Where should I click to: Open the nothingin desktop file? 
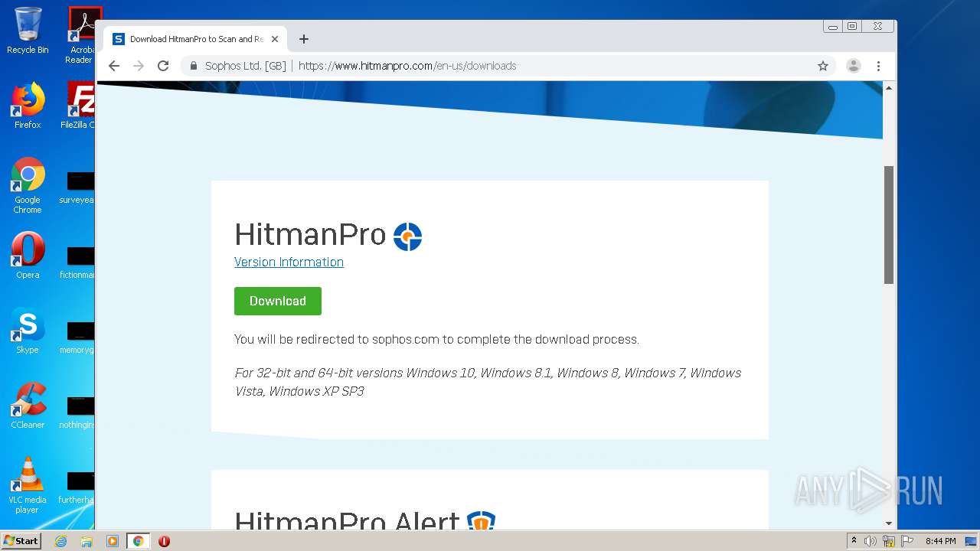point(78,413)
